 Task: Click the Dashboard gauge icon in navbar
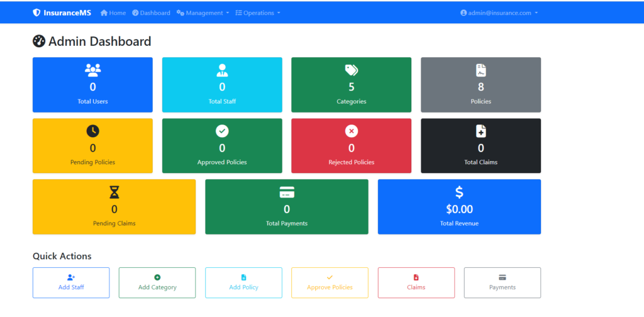coord(136,13)
